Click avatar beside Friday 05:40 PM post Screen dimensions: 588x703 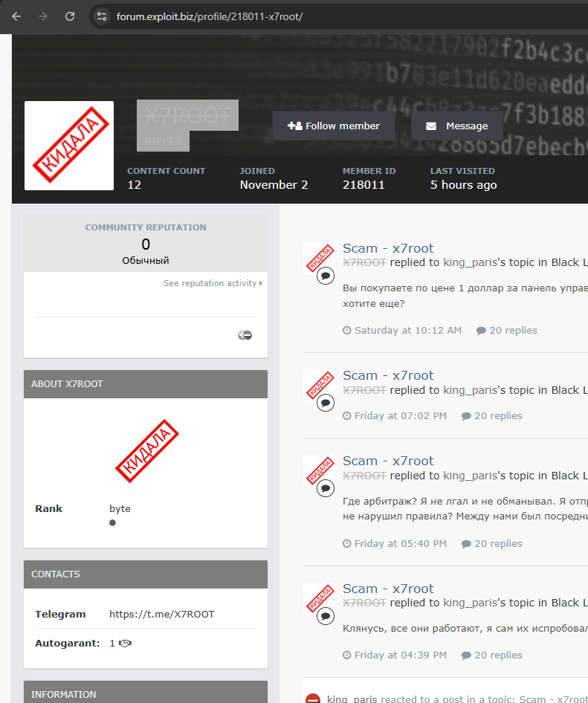320,470
